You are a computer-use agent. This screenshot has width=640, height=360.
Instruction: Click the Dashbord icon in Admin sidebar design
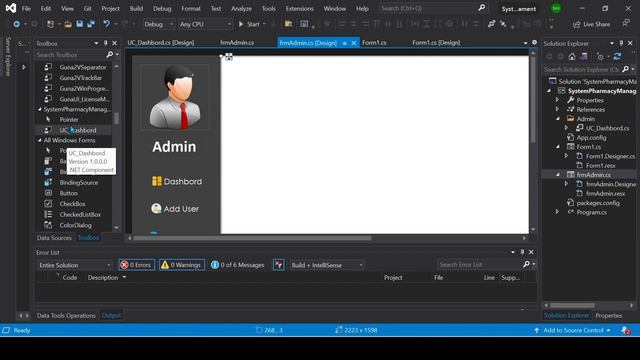tap(156, 181)
